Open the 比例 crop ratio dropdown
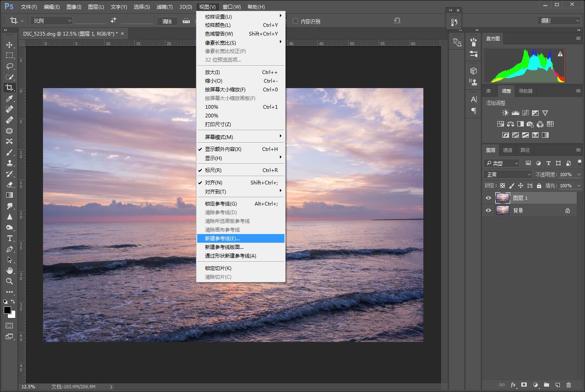585x392 pixels. (x=52, y=20)
